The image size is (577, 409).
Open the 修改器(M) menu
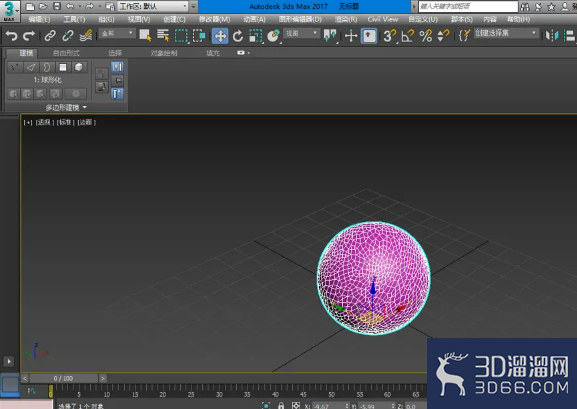pyautogui.click(x=214, y=20)
